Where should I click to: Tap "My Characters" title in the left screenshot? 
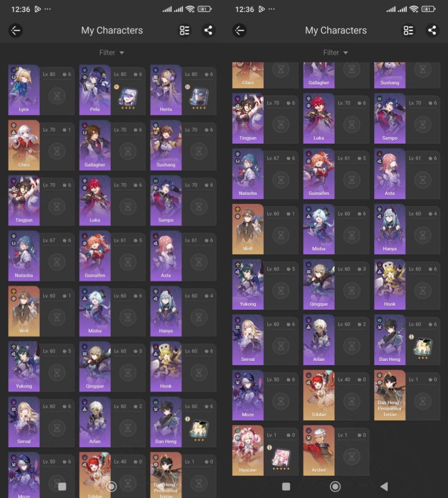112,30
